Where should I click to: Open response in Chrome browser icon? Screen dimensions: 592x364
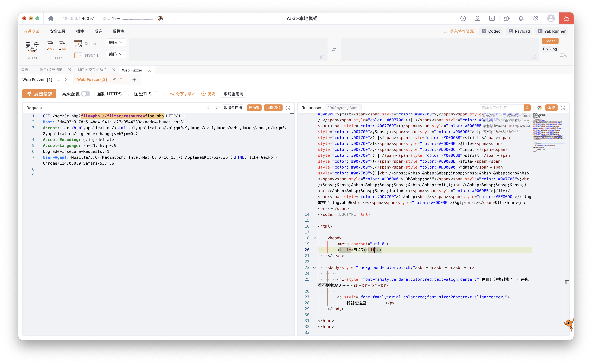[539, 108]
